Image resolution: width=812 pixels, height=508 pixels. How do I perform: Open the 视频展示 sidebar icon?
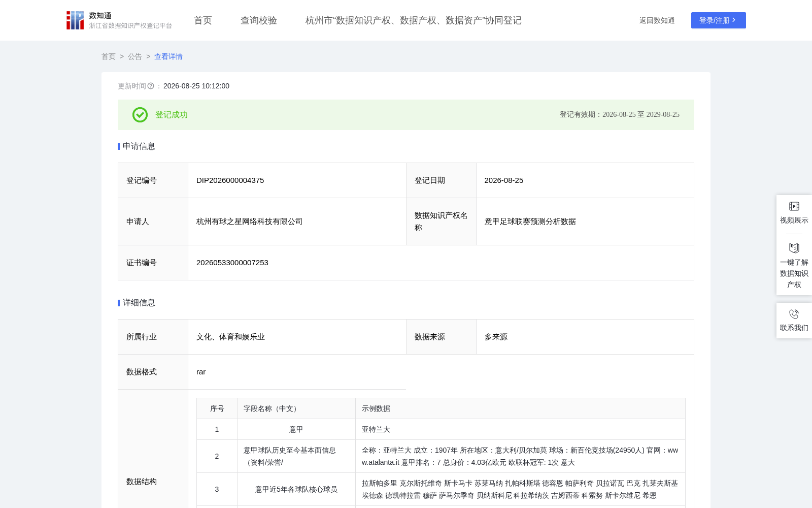click(x=794, y=206)
